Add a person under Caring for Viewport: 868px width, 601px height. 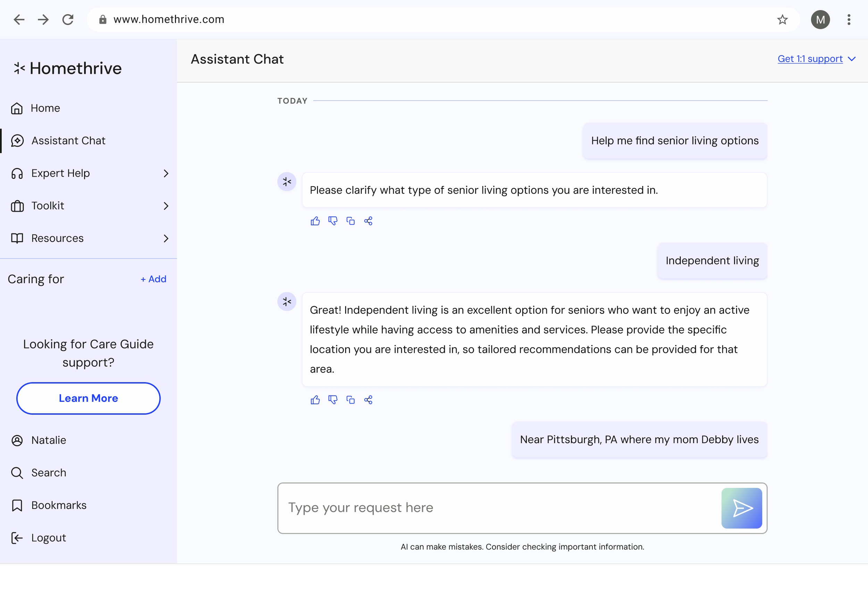point(153,279)
